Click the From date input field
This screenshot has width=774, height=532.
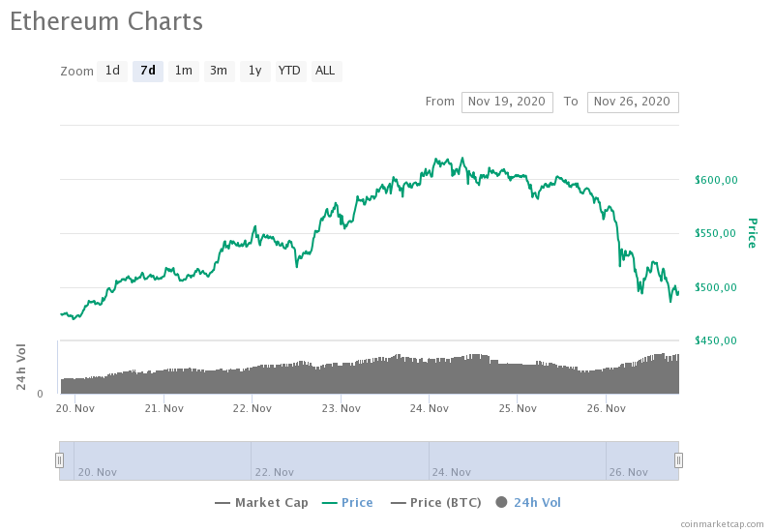[x=507, y=102]
